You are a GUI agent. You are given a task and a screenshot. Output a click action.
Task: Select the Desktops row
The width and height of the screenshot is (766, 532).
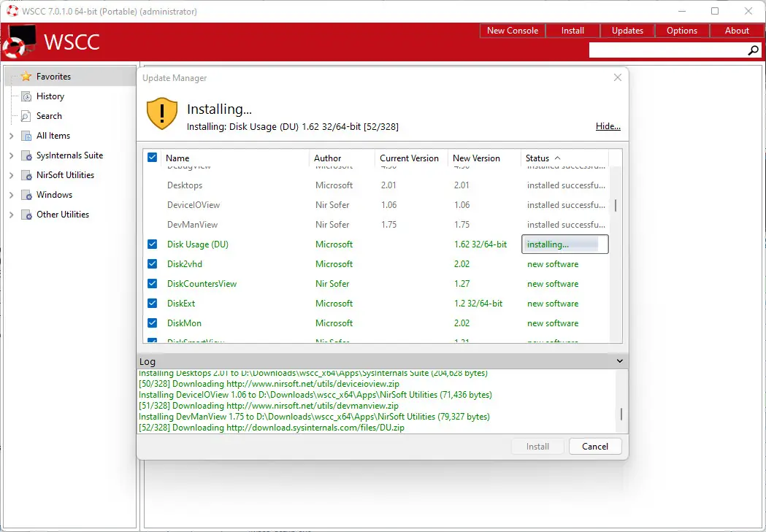[x=376, y=185]
